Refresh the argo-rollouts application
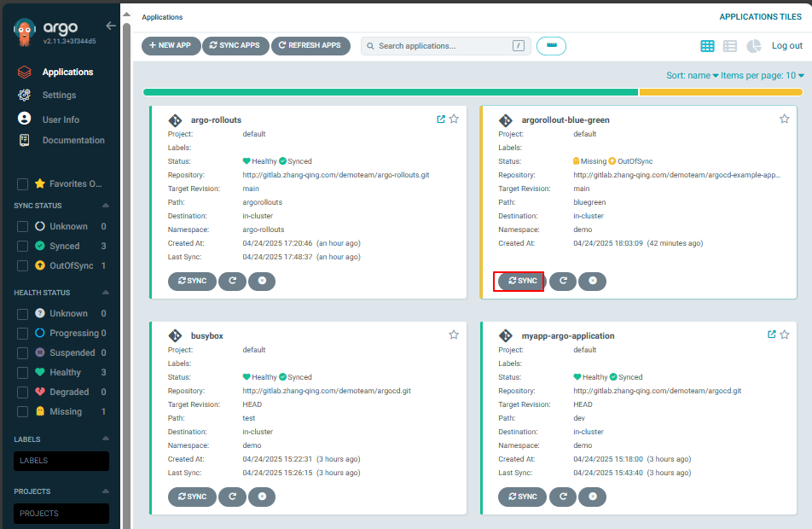 pyautogui.click(x=233, y=281)
